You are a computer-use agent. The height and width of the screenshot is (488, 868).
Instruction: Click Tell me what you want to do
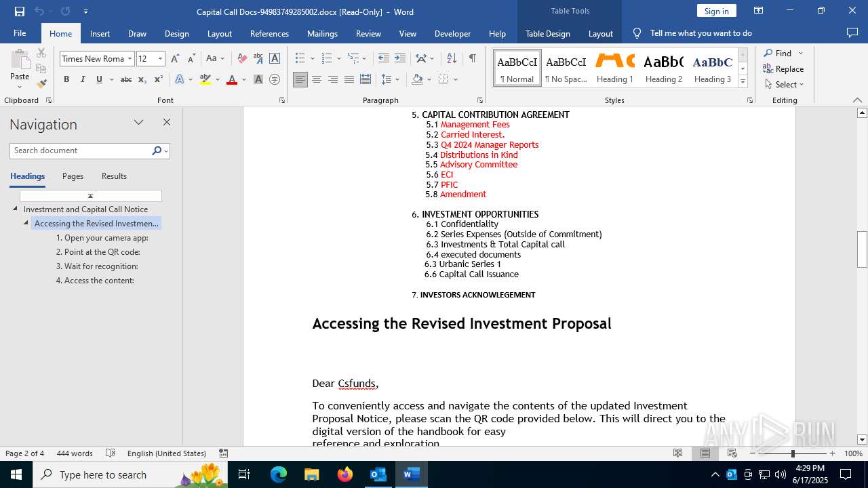[x=701, y=33]
